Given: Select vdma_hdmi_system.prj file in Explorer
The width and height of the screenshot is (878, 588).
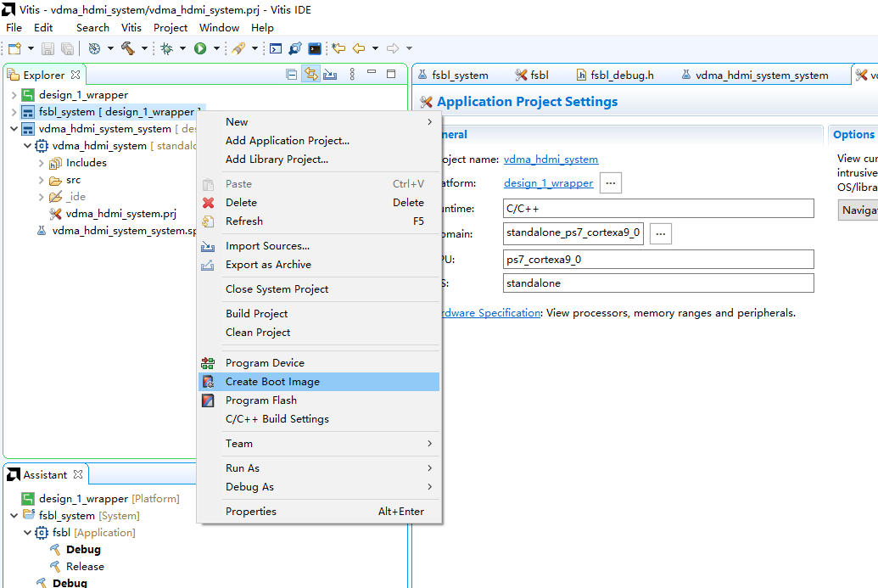Looking at the screenshot, I should tap(113, 214).
